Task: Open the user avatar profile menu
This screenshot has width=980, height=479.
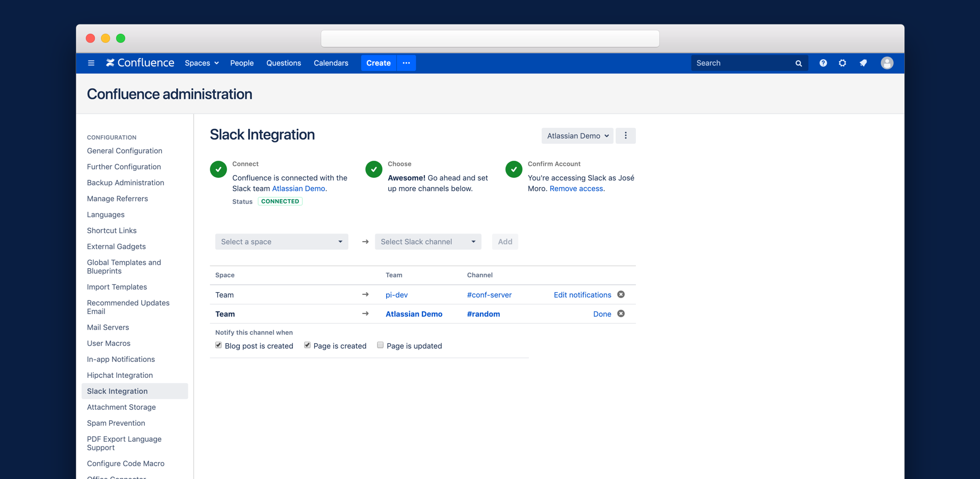Action: pyautogui.click(x=887, y=63)
